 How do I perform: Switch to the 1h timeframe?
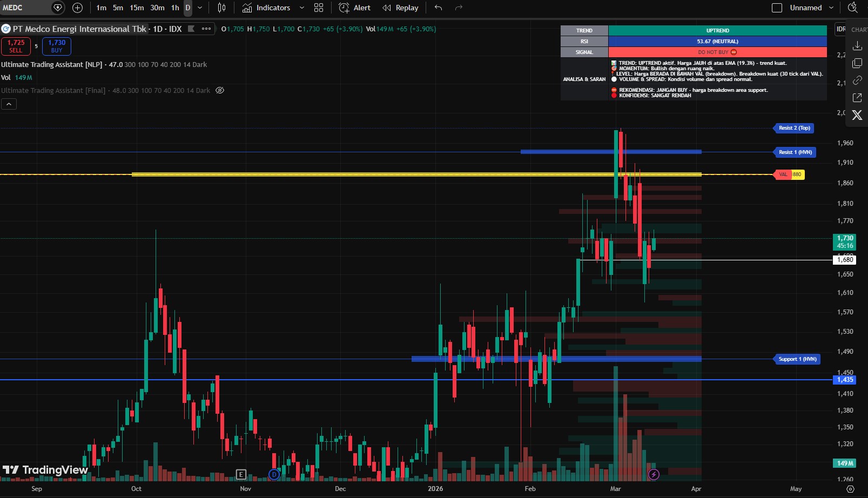click(x=175, y=8)
